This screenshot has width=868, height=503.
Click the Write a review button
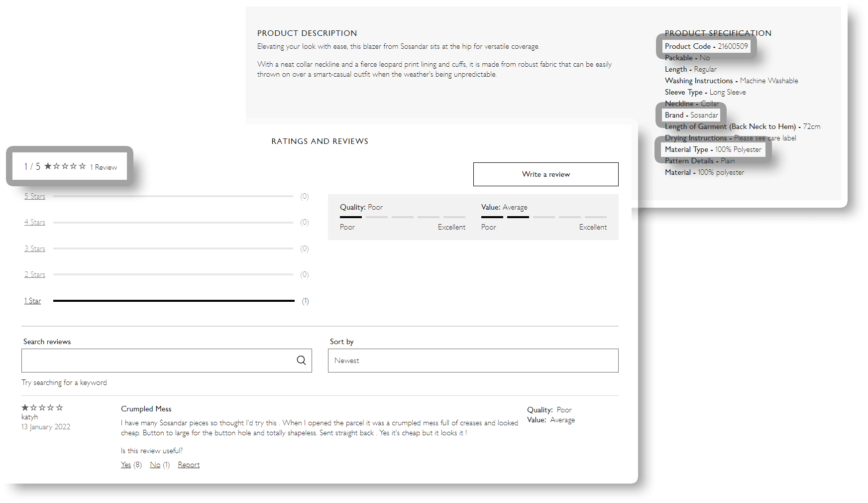(x=545, y=174)
